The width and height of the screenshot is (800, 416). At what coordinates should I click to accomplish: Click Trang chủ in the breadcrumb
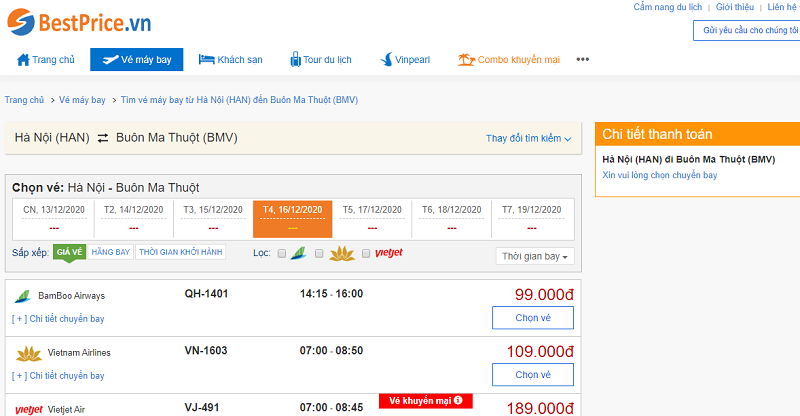(24, 100)
